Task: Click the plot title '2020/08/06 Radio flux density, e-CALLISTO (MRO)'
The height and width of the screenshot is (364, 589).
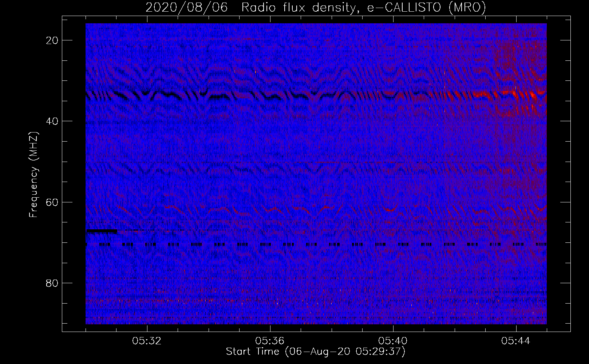Action: coord(316,8)
